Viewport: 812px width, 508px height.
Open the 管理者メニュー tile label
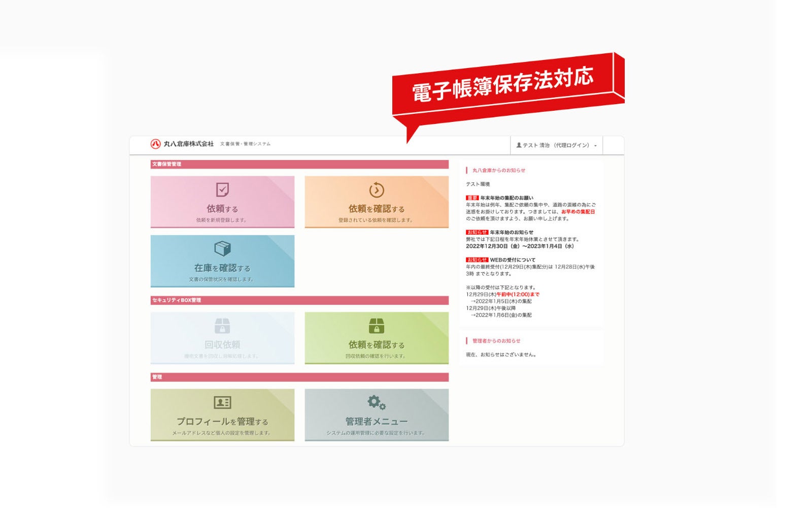pyautogui.click(x=377, y=422)
